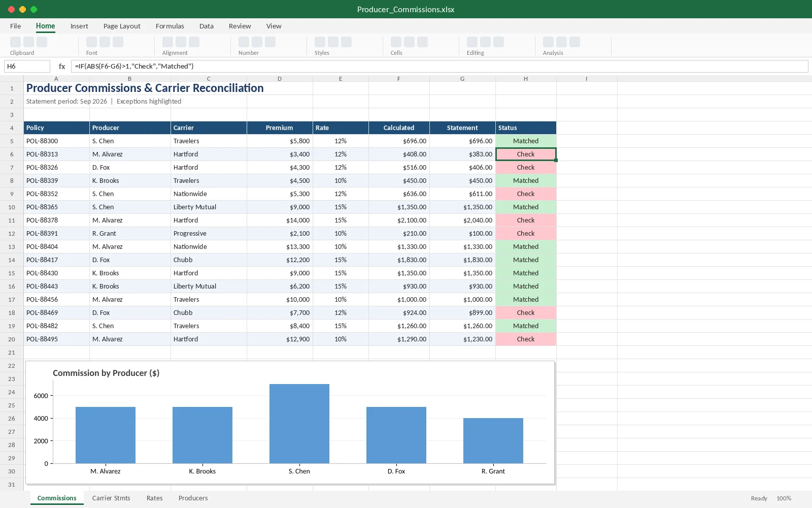Select the Data ribbon tab
The width and height of the screenshot is (812, 508).
(207, 26)
